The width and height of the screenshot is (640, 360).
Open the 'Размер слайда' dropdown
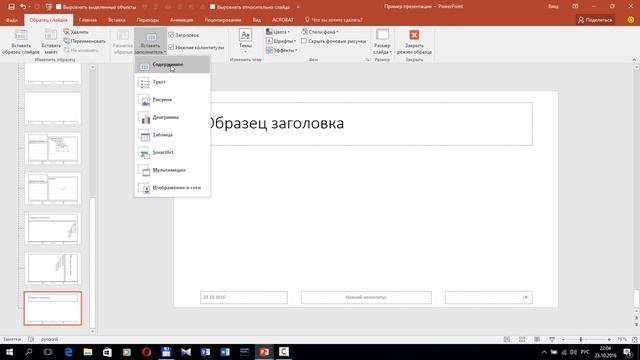[x=382, y=41]
